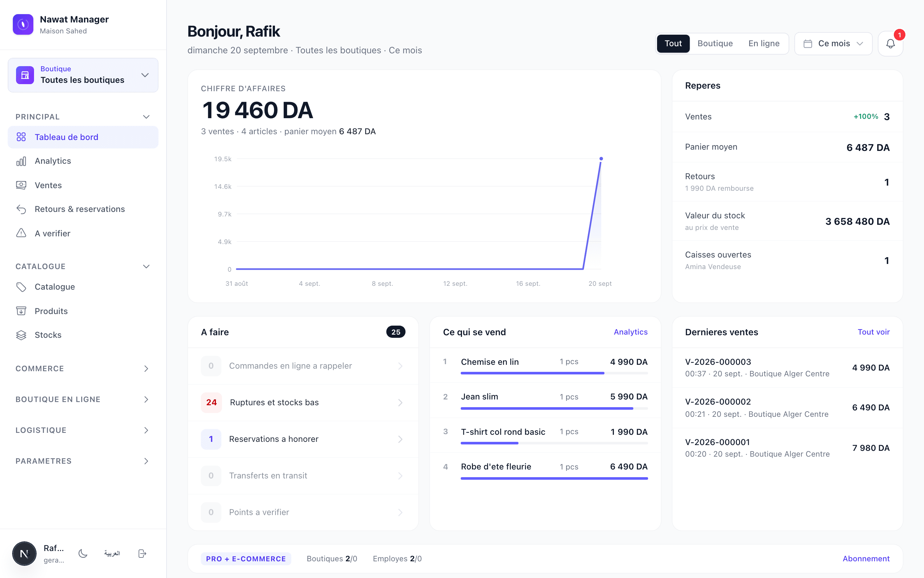Open Stocks in the sidebar

pos(83,335)
